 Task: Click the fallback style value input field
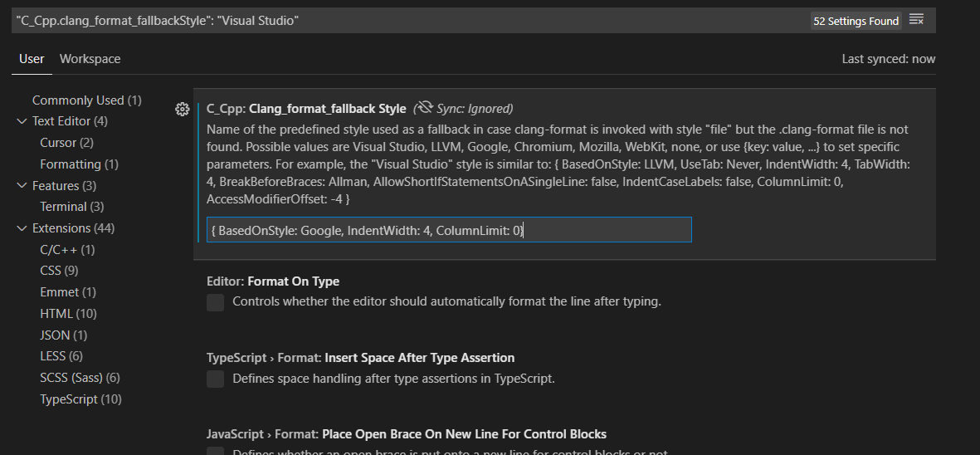(449, 230)
